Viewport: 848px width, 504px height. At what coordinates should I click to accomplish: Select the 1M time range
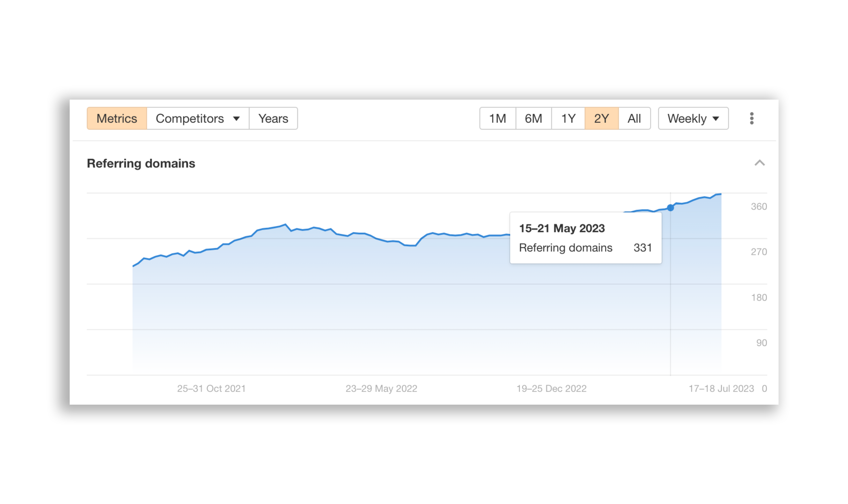[x=497, y=118]
